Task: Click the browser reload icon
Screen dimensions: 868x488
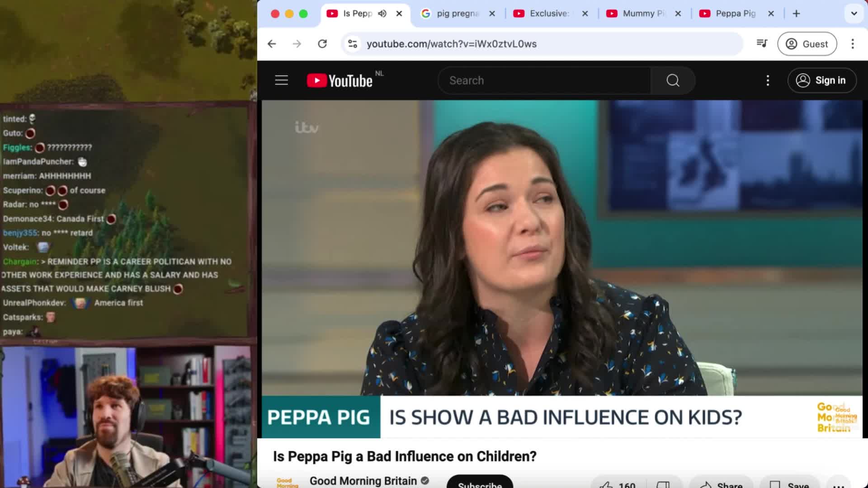Action: 322,43
